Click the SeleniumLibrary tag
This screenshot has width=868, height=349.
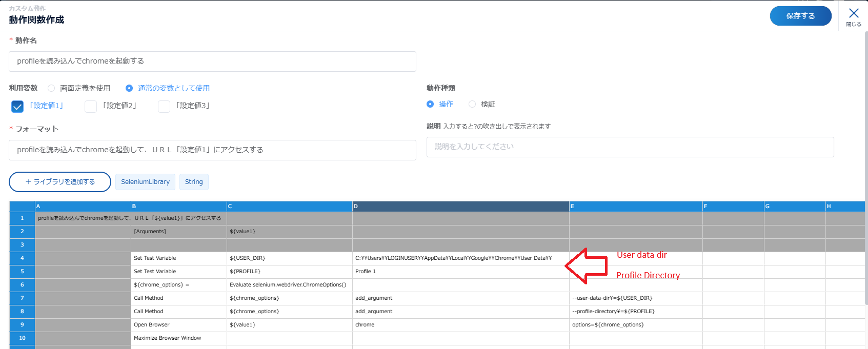point(145,182)
